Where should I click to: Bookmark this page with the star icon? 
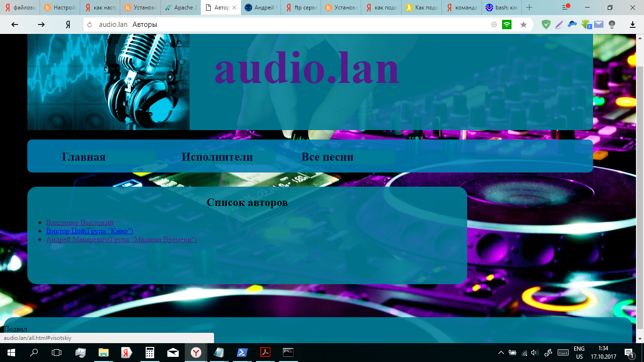click(523, 25)
